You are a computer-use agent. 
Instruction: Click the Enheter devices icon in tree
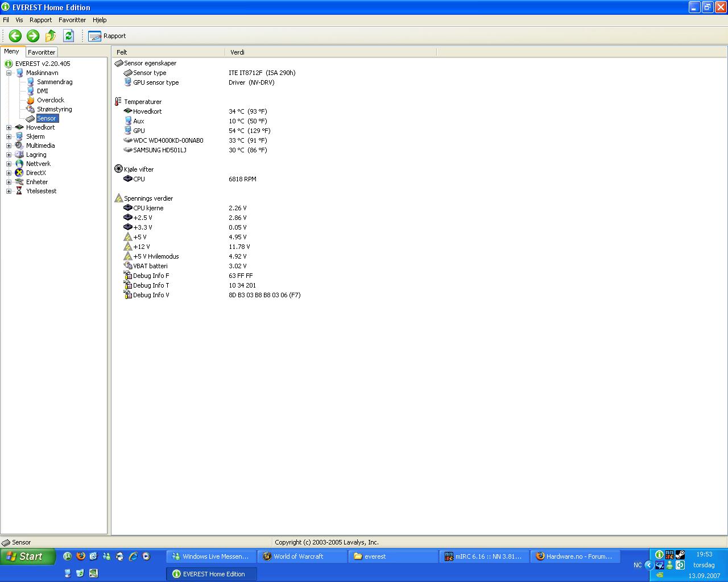point(19,182)
